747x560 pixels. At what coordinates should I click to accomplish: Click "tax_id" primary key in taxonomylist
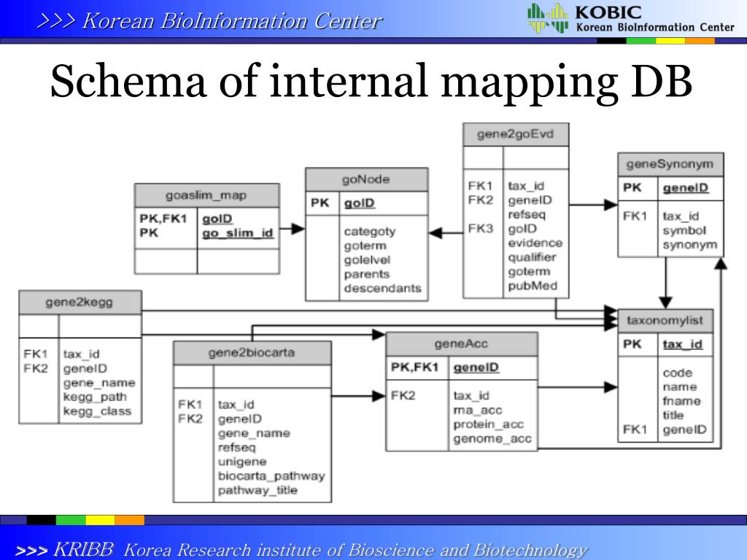click(x=682, y=344)
